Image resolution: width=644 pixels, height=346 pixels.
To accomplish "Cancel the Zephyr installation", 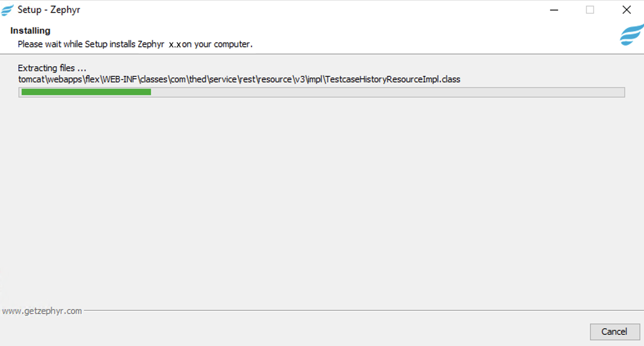I will pyautogui.click(x=614, y=331).
